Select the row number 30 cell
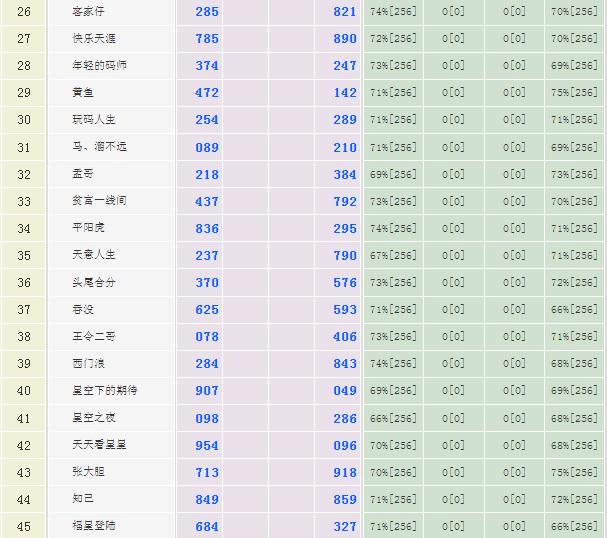 (24, 120)
